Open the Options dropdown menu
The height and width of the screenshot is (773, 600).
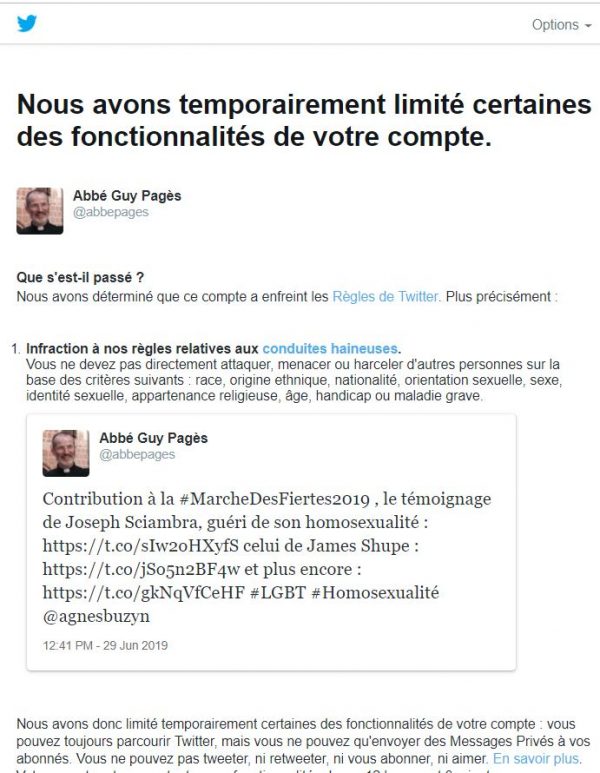tap(561, 25)
